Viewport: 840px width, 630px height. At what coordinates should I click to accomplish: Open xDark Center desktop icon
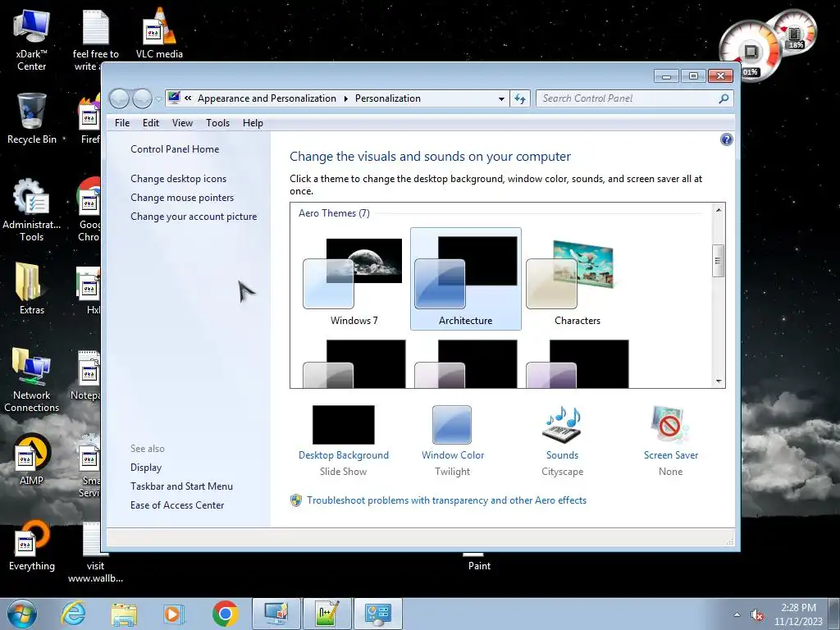pos(32,40)
